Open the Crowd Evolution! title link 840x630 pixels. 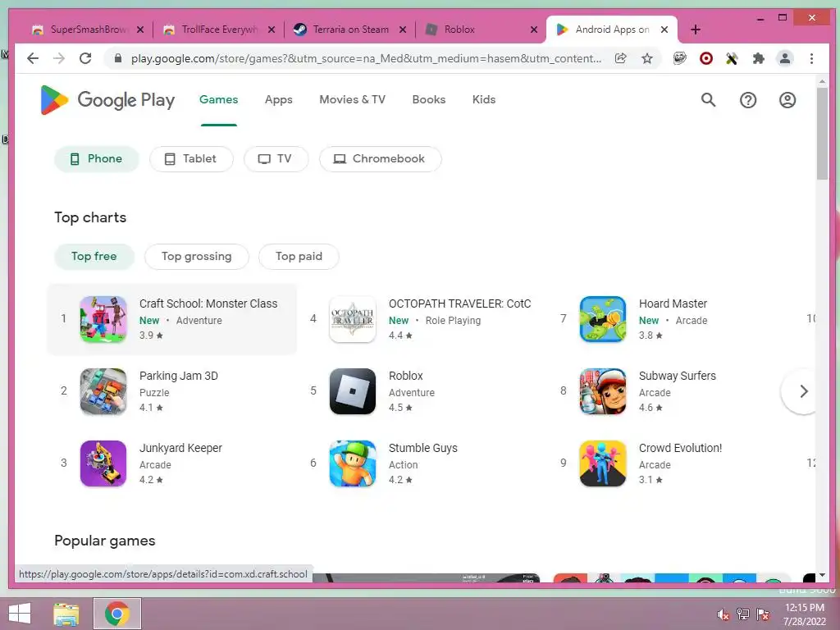pyautogui.click(x=680, y=449)
